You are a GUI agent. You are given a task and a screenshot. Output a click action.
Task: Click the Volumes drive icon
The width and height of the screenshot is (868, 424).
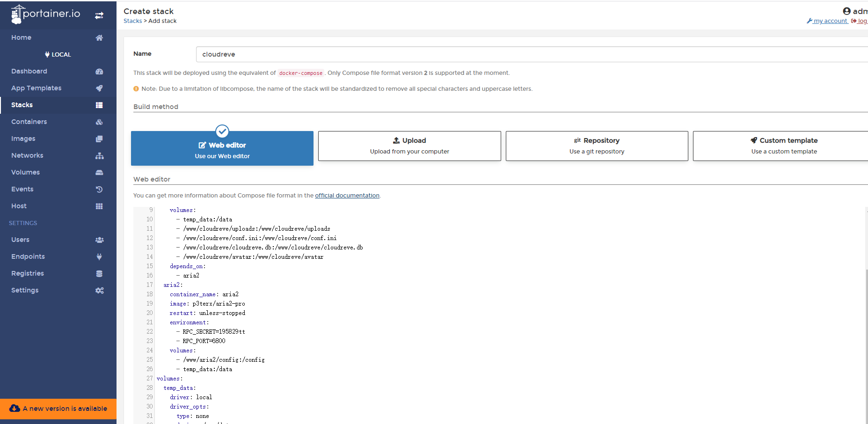(x=99, y=173)
